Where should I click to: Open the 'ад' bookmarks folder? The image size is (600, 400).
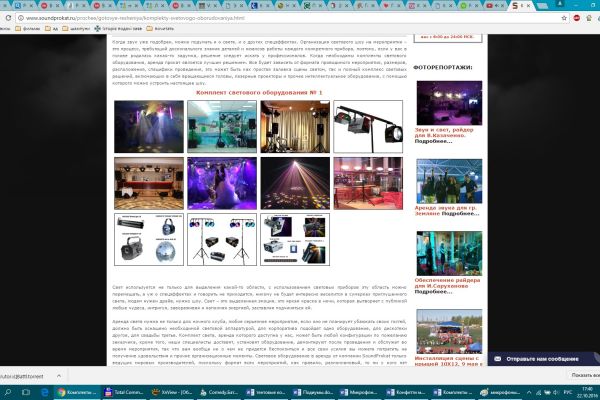[51, 28]
